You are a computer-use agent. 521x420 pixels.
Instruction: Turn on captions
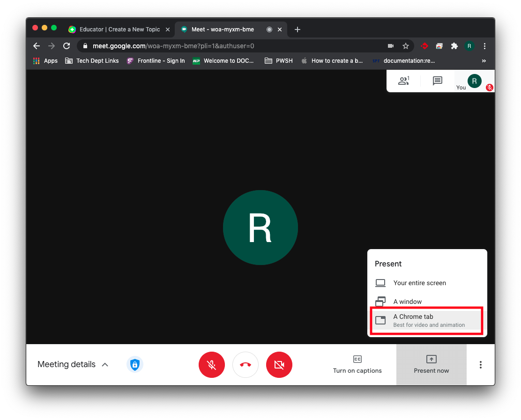[357, 365]
